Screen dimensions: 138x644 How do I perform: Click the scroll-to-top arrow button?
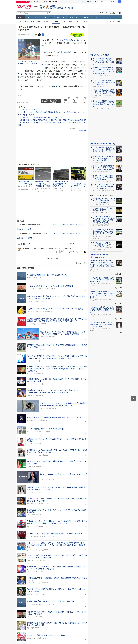(133, 398)
